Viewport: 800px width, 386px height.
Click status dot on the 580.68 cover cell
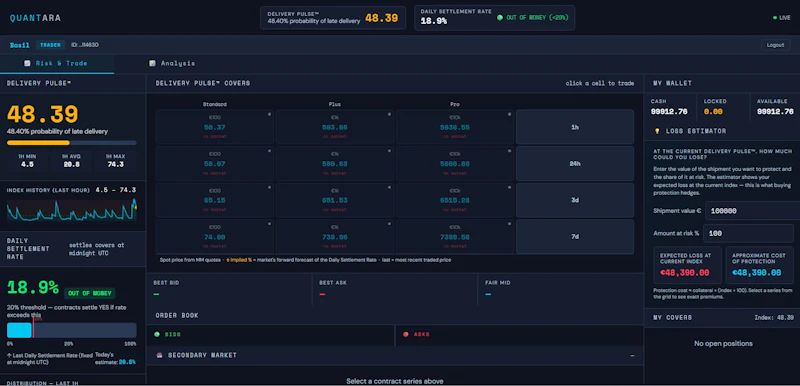pyautogui.click(x=389, y=151)
